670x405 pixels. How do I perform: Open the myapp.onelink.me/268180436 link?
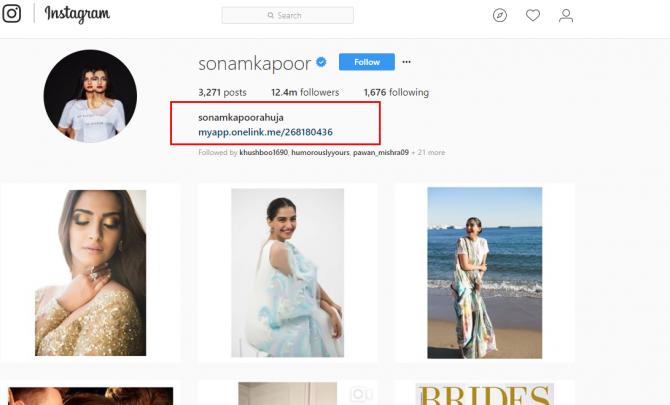point(265,132)
